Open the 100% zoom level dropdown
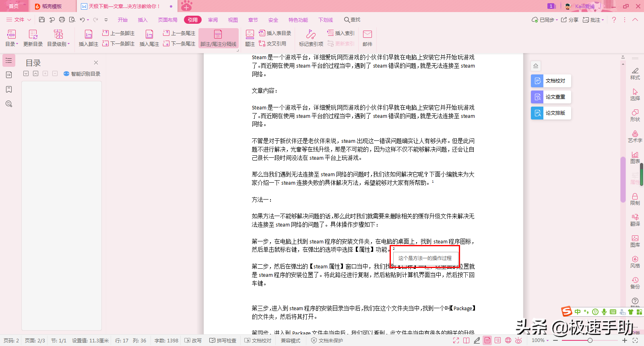 540,340
